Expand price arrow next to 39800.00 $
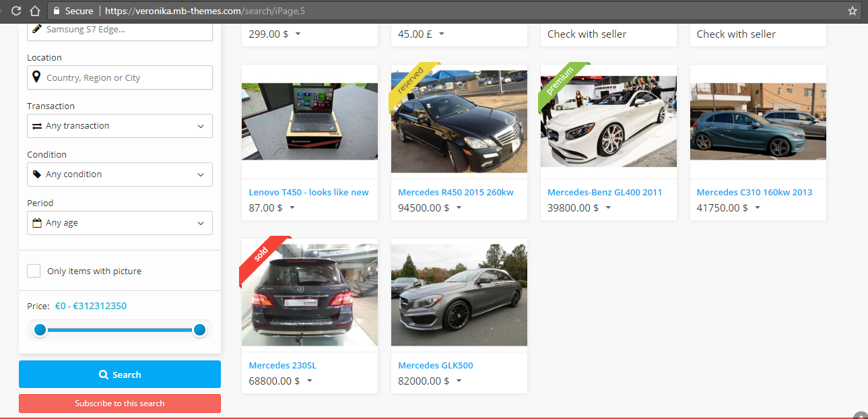This screenshot has width=868, height=419. [608, 208]
